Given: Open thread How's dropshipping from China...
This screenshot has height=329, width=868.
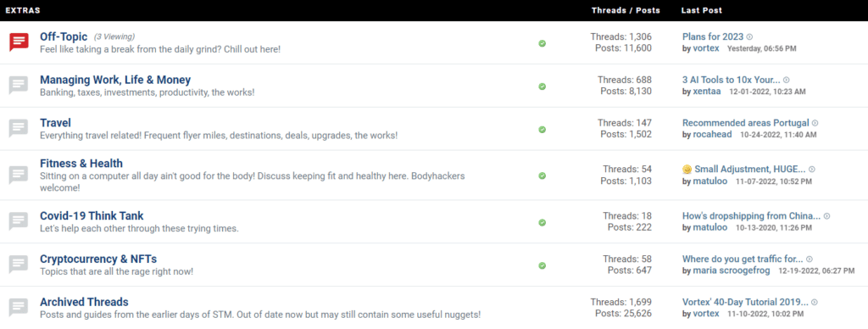Looking at the screenshot, I should [751, 216].
